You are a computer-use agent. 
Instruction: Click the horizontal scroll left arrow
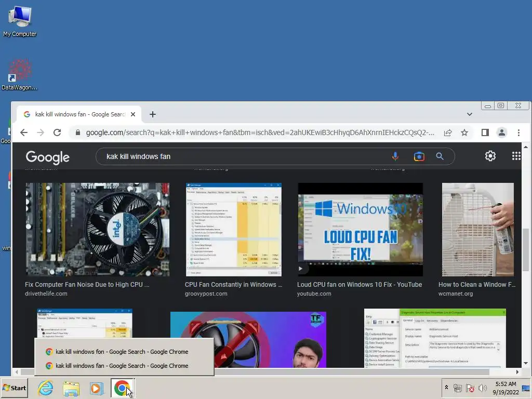point(17,372)
